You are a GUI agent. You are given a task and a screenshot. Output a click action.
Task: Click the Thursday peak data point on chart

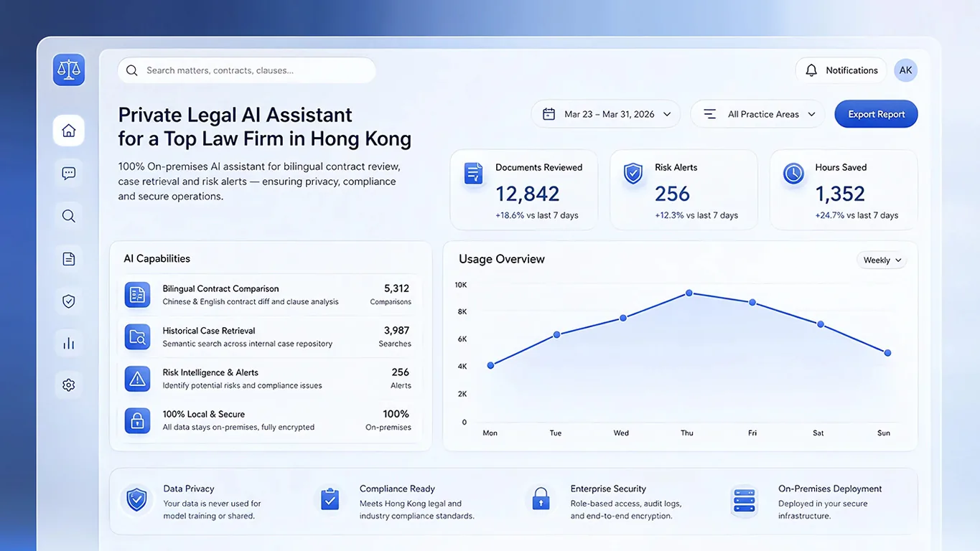(689, 293)
